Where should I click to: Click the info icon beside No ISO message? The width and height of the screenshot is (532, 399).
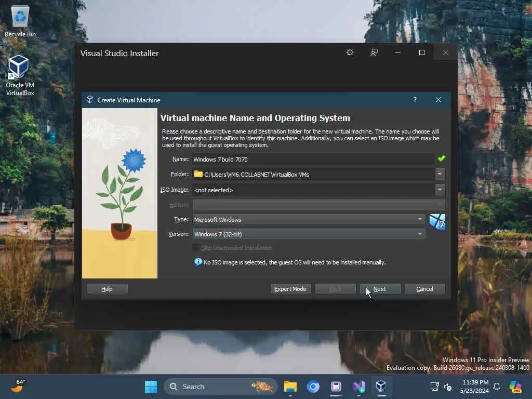click(198, 262)
